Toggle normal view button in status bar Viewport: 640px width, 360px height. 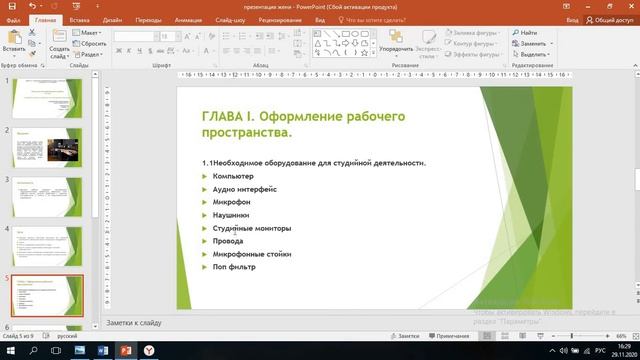tap(487, 336)
